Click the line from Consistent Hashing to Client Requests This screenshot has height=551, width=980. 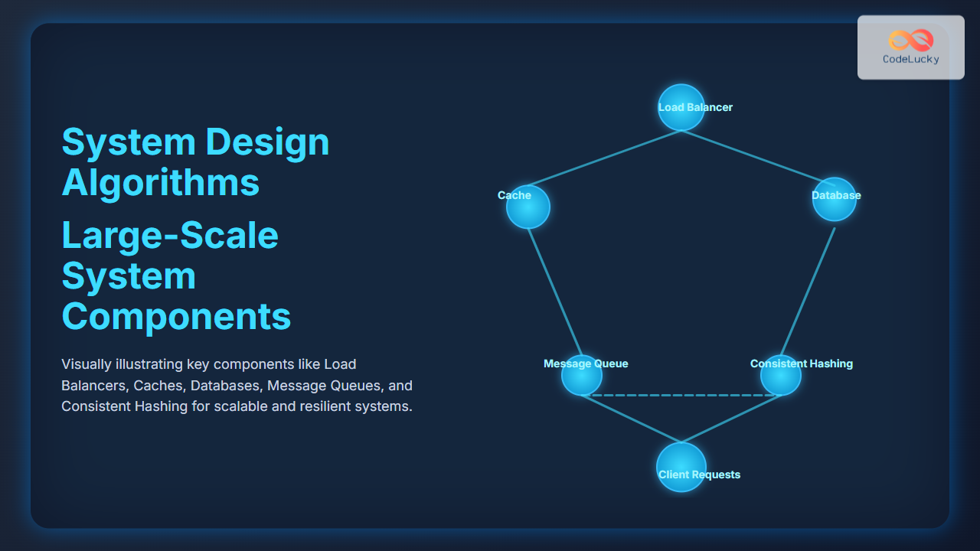tap(731, 418)
